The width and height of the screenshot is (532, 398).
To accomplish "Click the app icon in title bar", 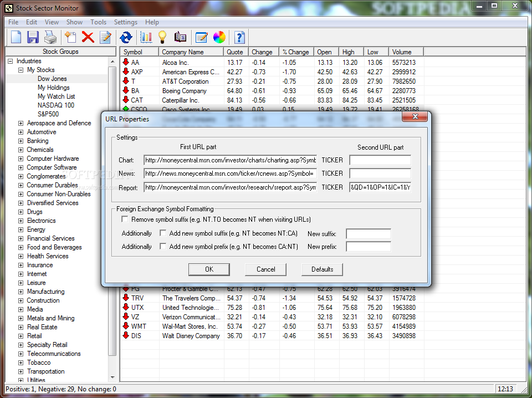I will 9,8.
